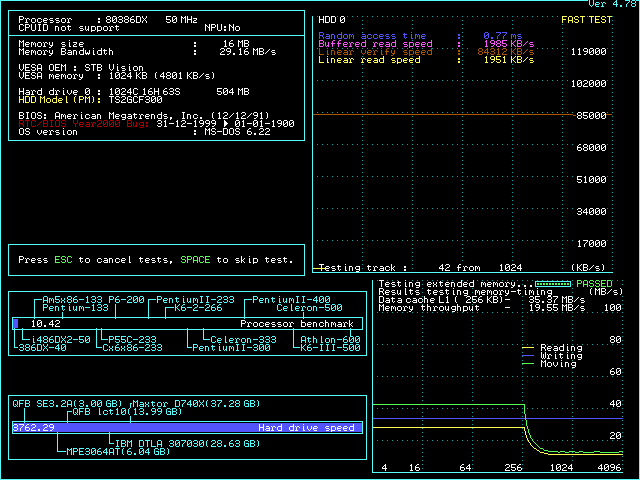
Task: Click the 'NPU:No' entry
Action: (x=222, y=28)
